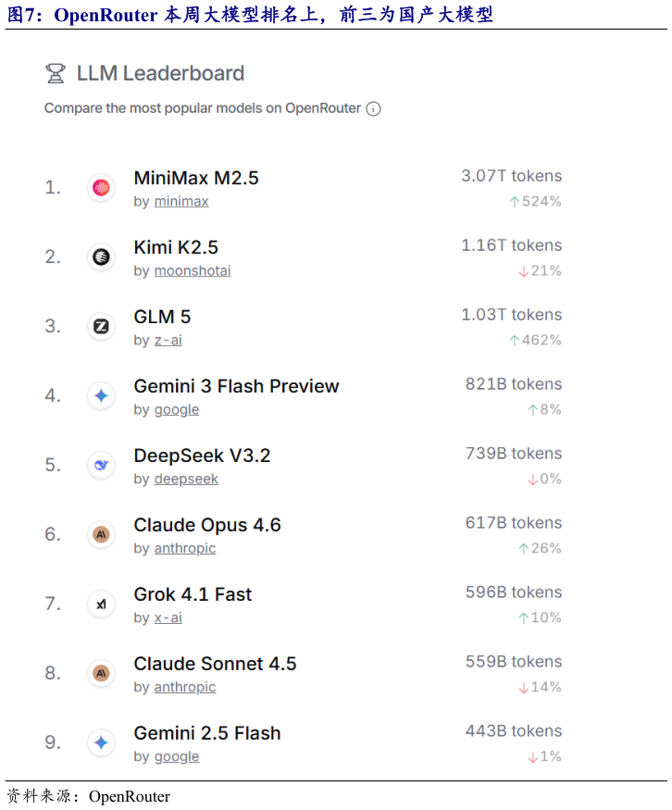The height and width of the screenshot is (810, 672).
Task: Open the minimax author link
Action: pyautogui.click(x=181, y=202)
